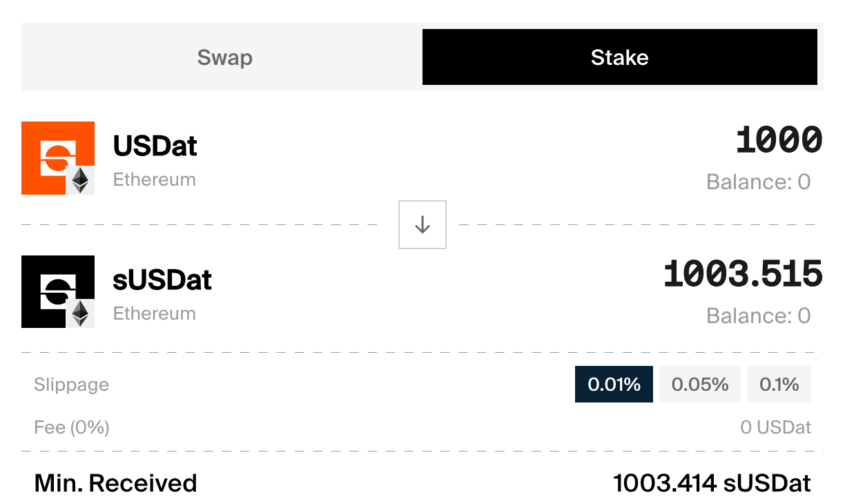Select the Stake tab
This screenshot has height=504, width=845.
pyautogui.click(x=619, y=57)
